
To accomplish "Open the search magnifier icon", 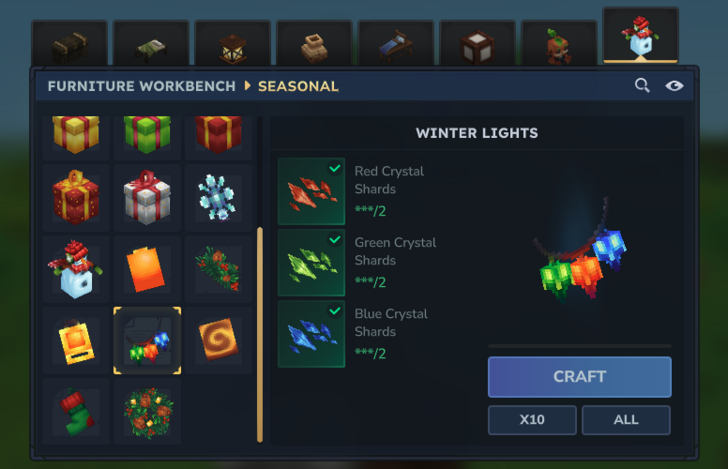I will coord(642,85).
